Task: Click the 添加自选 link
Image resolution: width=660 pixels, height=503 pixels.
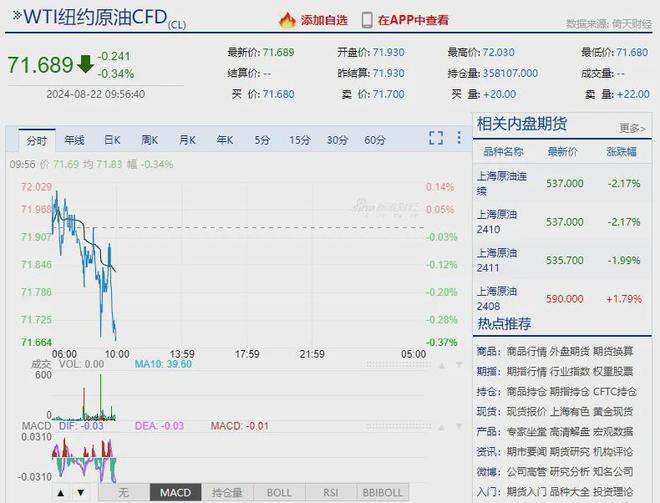Action: (x=324, y=20)
